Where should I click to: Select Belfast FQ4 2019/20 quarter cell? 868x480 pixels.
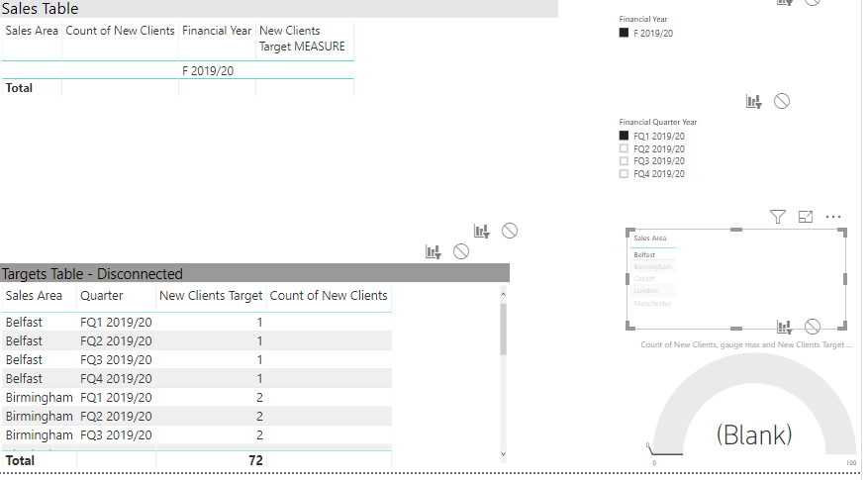click(x=116, y=379)
